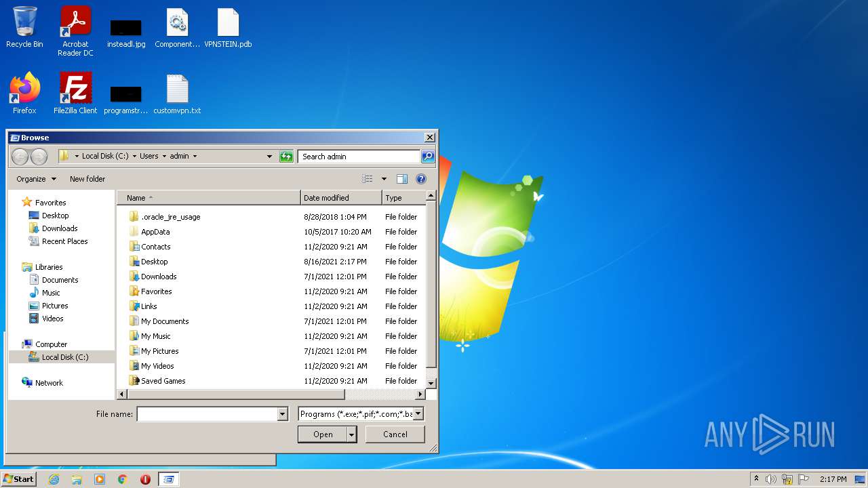
Task: Click the horizontal scrollbar in file list
Action: (236, 394)
